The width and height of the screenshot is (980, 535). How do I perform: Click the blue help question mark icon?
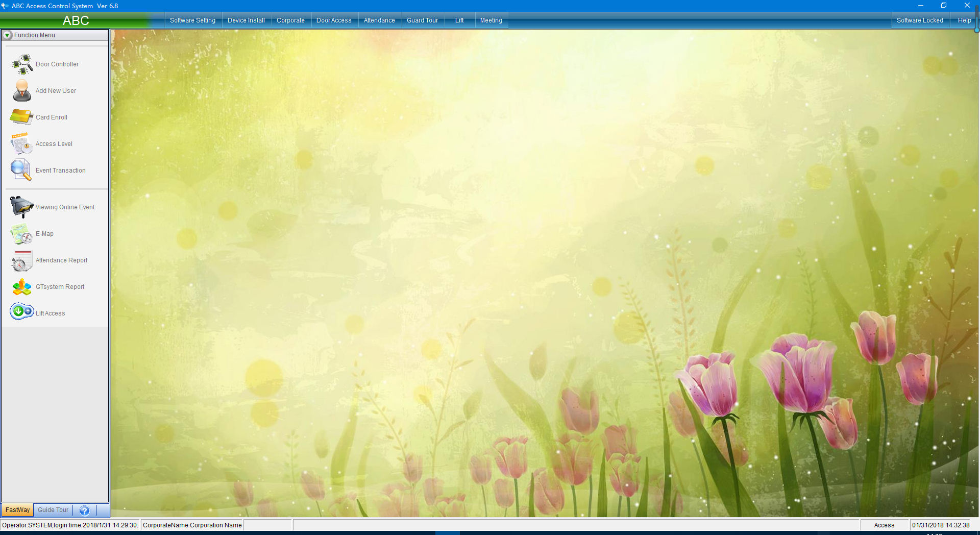[x=85, y=510]
